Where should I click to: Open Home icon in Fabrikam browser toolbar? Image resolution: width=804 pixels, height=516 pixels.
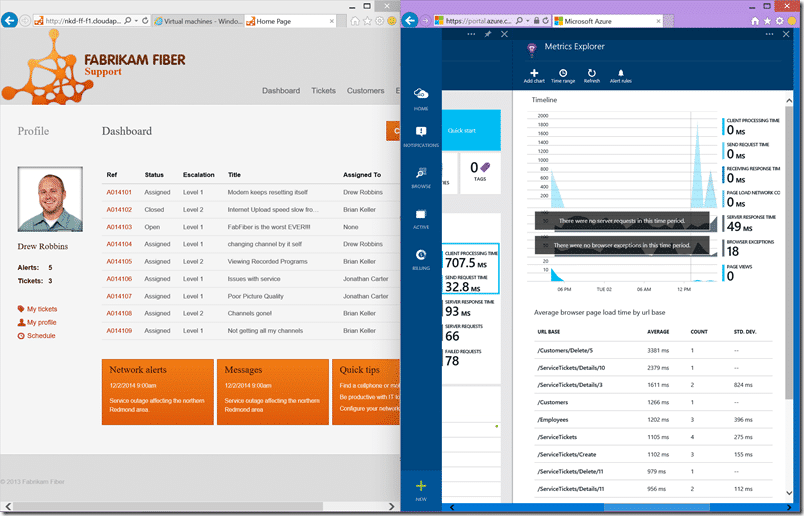pyautogui.click(x=355, y=21)
